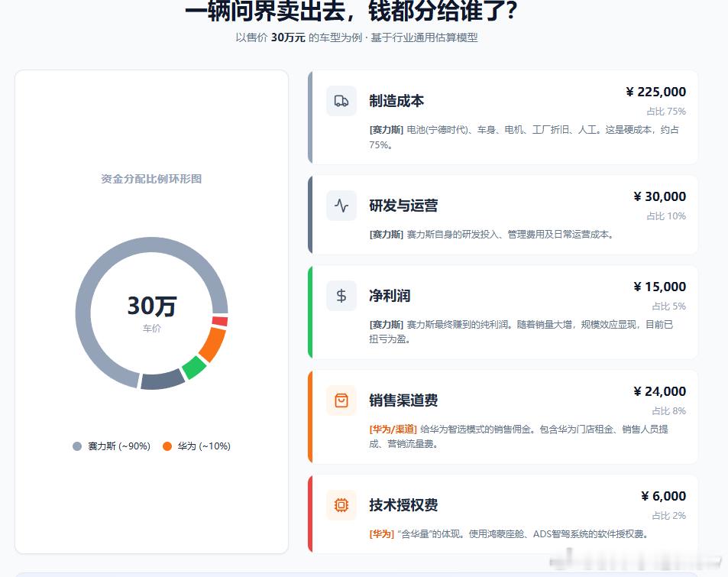Click the 华为 (~10%) legend label

tap(204, 446)
